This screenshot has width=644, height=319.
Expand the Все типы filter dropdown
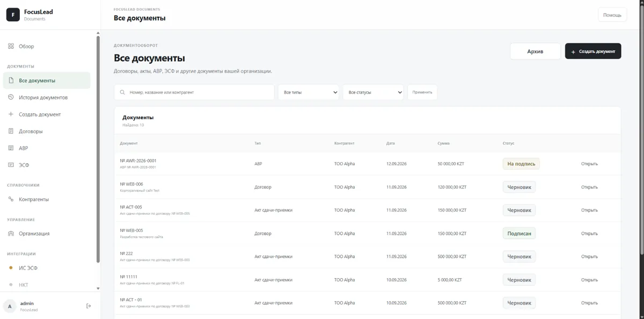tap(309, 92)
